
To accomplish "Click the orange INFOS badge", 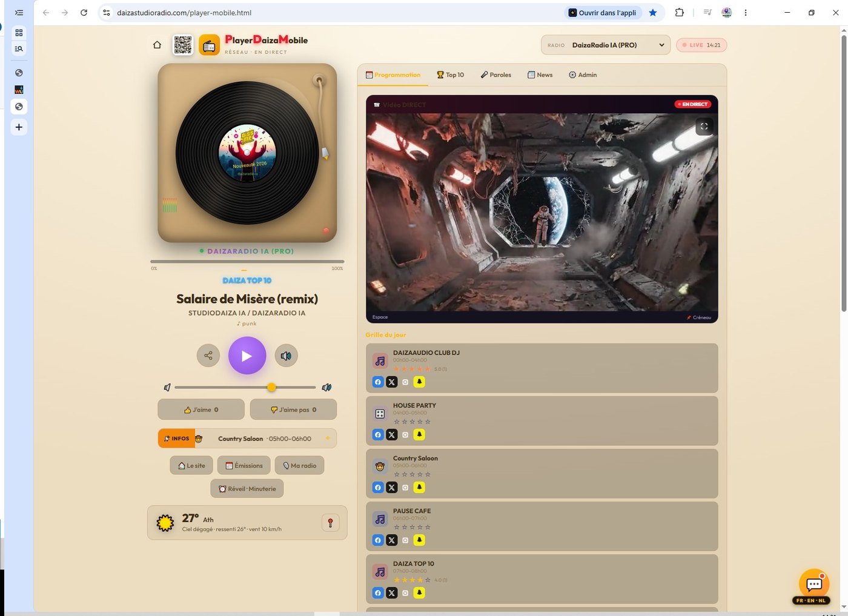I will pos(177,439).
